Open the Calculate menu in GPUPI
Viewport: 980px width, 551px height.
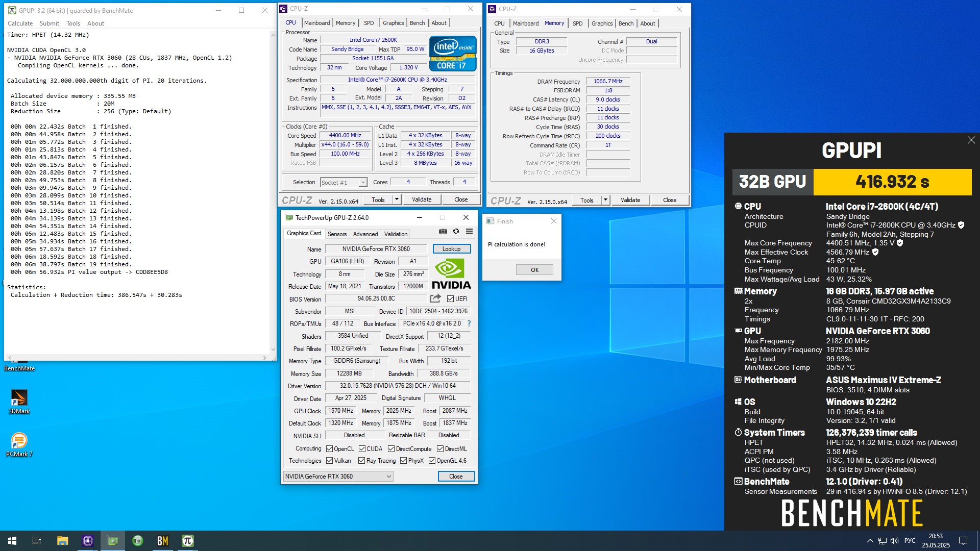[20, 23]
